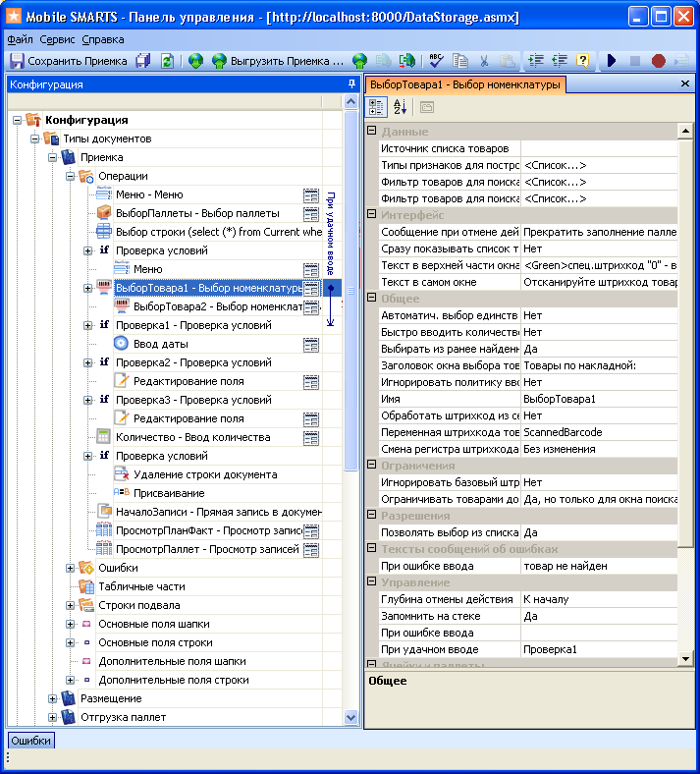This screenshot has height=774, width=700.
Task: Toggle categorized view in property grid
Action: (x=376, y=107)
